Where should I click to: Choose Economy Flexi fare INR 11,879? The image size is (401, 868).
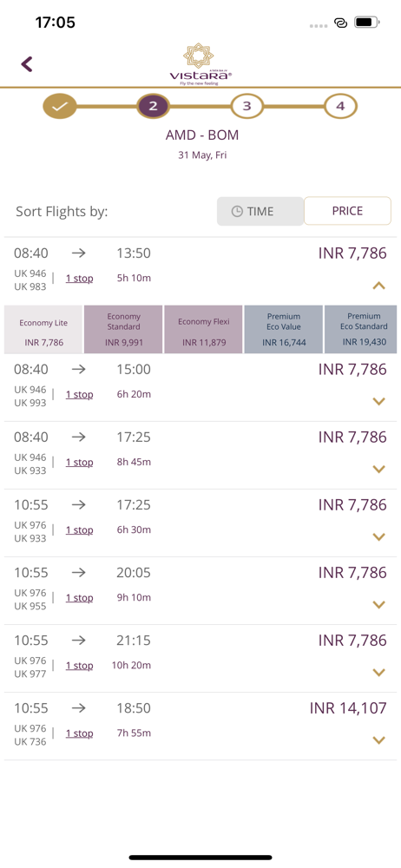(203, 329)
